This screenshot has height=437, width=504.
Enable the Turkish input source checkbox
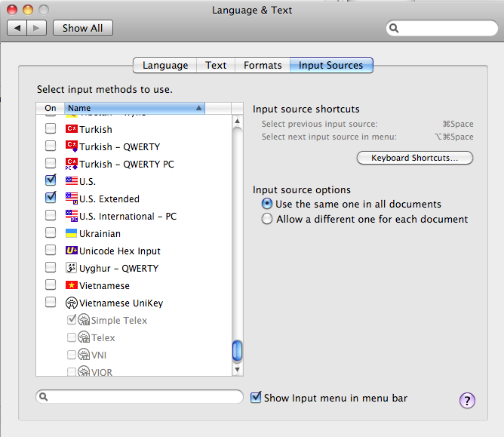[51, 128]
